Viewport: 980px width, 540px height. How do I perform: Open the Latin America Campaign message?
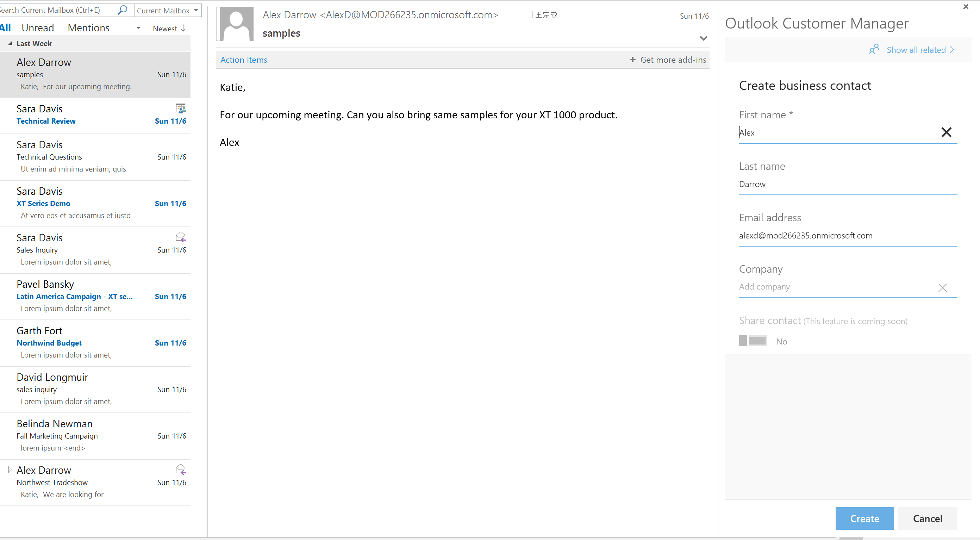pyautogui.click(x=95, y=297)
